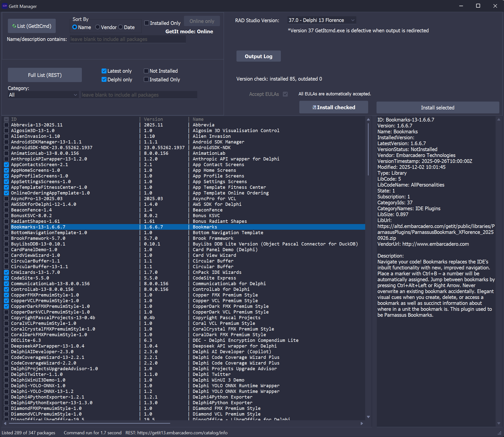
Task: Select the DiamondVCLPremuimStyle-1.0 row
Action: 184,414
